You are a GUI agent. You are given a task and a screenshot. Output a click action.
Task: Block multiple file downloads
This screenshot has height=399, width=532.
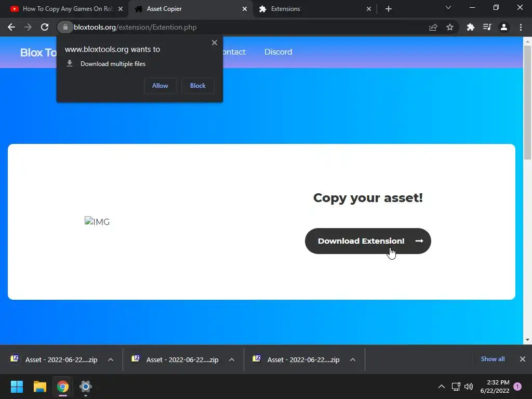198,86
